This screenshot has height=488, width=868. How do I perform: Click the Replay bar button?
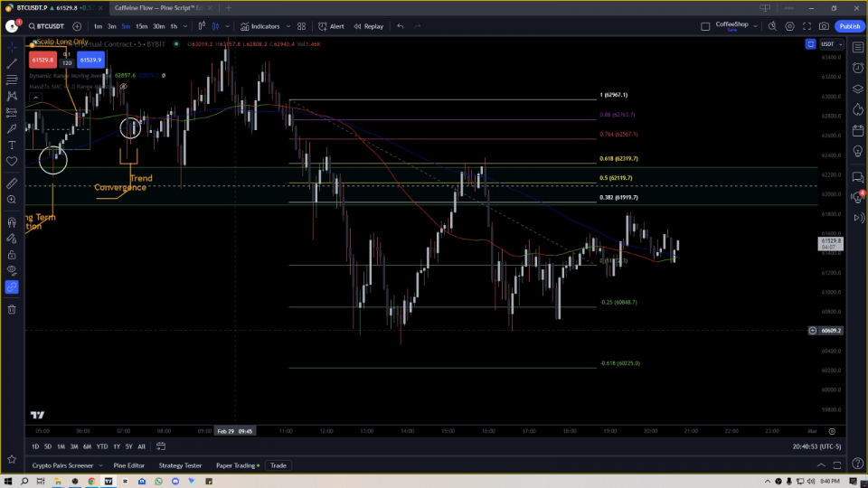(369, 26)
